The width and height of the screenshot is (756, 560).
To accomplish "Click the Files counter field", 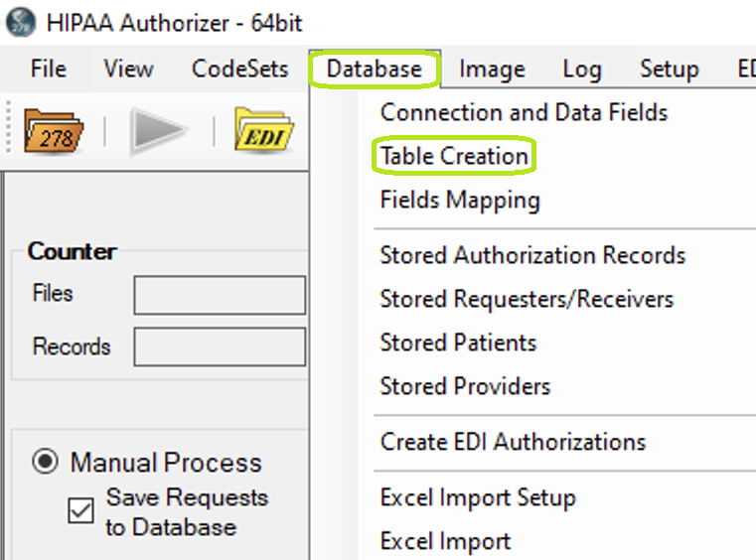I will tap(220, 295).
